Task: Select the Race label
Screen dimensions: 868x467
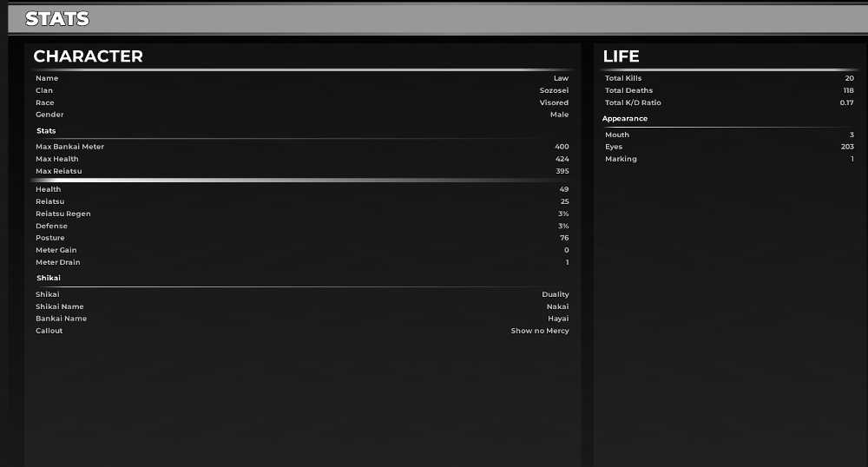Action: (x=45, y=102)
